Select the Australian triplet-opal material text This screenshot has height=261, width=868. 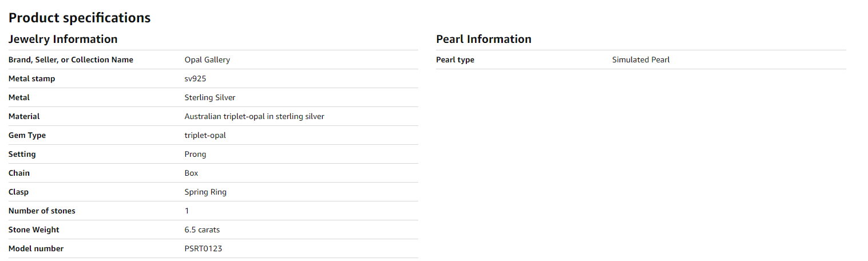pyautogui.click(x=254, y=116)
